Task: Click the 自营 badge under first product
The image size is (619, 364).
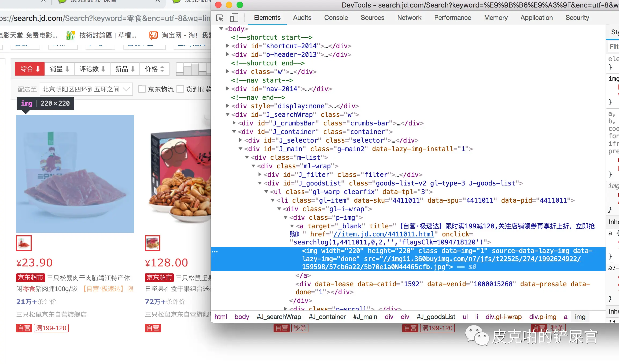Action: point(24,328)
